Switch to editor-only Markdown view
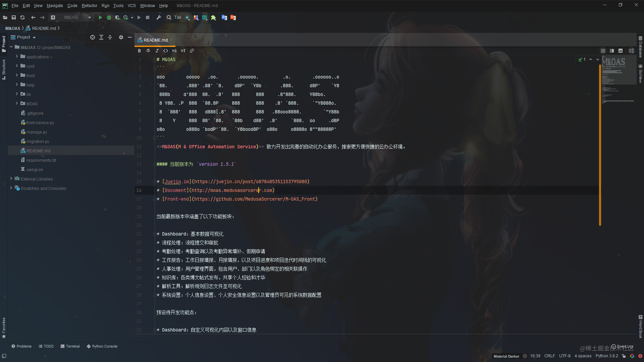The height and width of the screenshot is (362, 644). pos(603,51)
